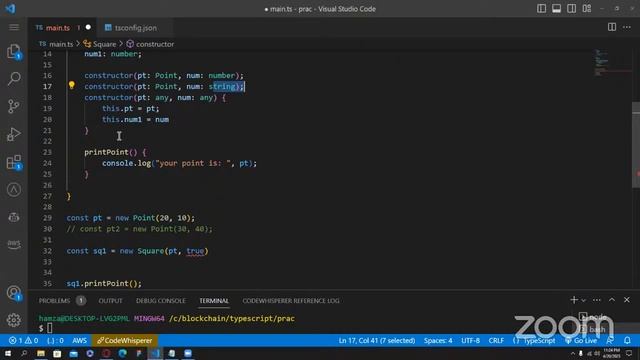Click in terminal prompt input
The width and height of the screenshot is (640, 360).
(x=49, y=328)
